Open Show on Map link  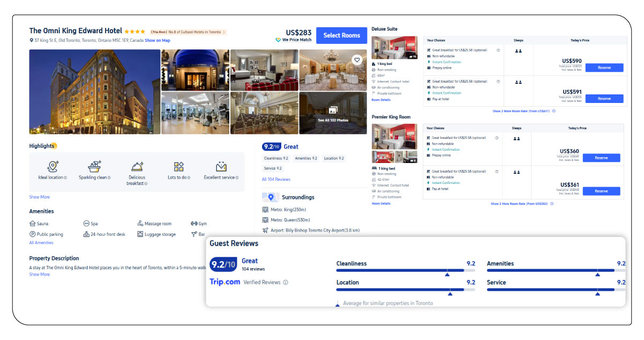pos(158,40)
